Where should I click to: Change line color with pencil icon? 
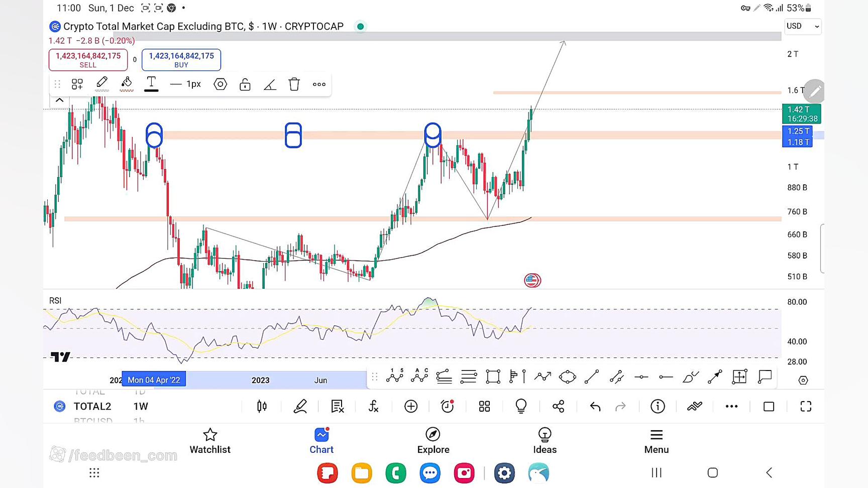(102, 83)
